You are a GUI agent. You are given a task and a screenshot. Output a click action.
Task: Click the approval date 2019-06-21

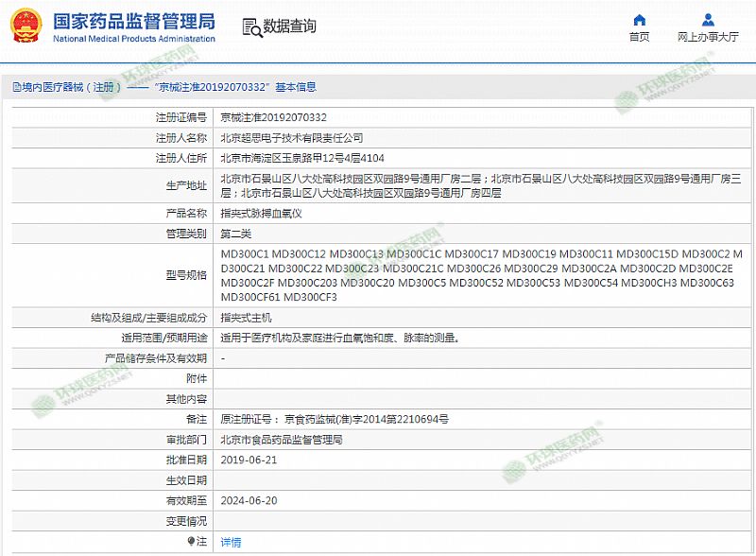(x=249, y=460)
